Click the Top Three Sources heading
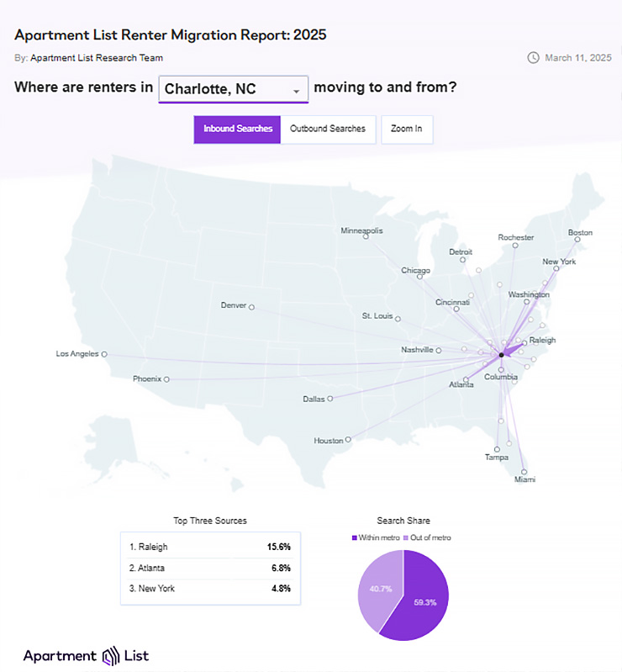Image resolution: width=622 pixels, height=672 pixels. tap(210, 521)
